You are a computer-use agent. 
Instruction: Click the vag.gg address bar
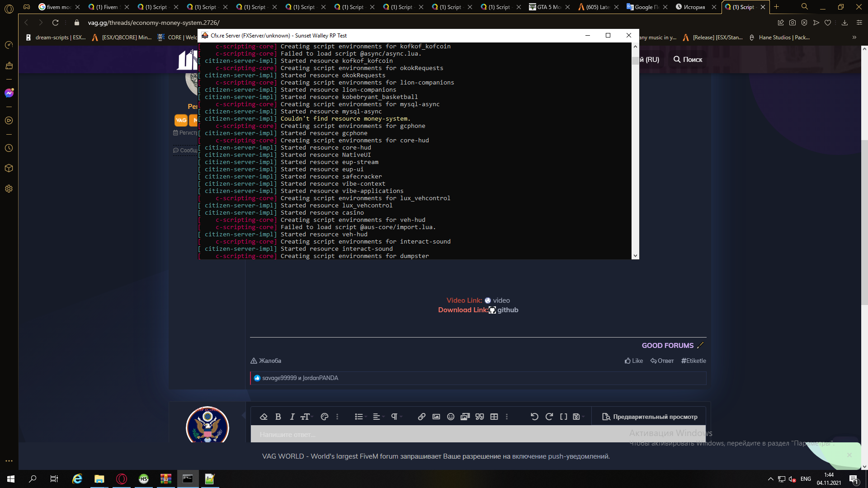click(x=153, y=23)
